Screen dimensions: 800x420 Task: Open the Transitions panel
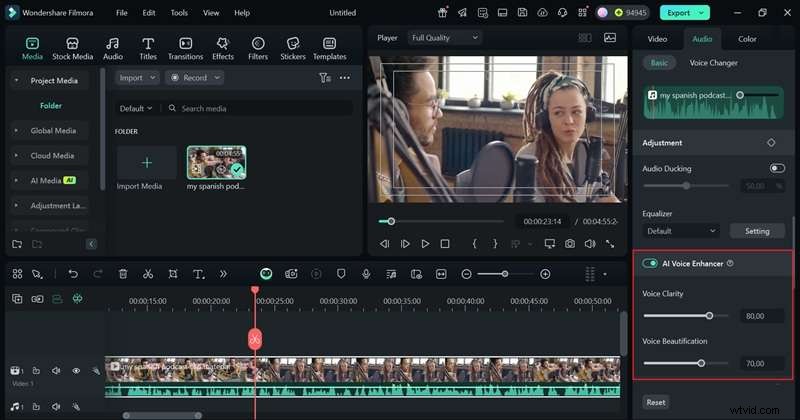(185, 48)
